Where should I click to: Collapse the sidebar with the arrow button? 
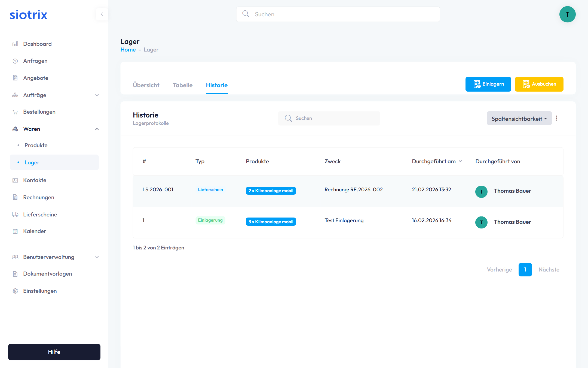(102, 14)
